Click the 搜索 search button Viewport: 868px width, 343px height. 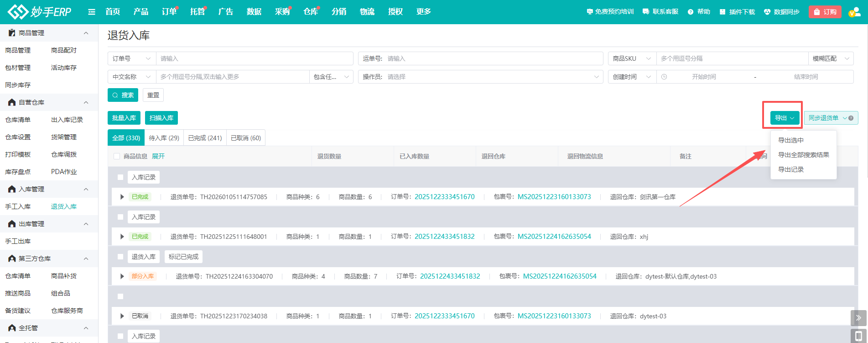[123, 95]
